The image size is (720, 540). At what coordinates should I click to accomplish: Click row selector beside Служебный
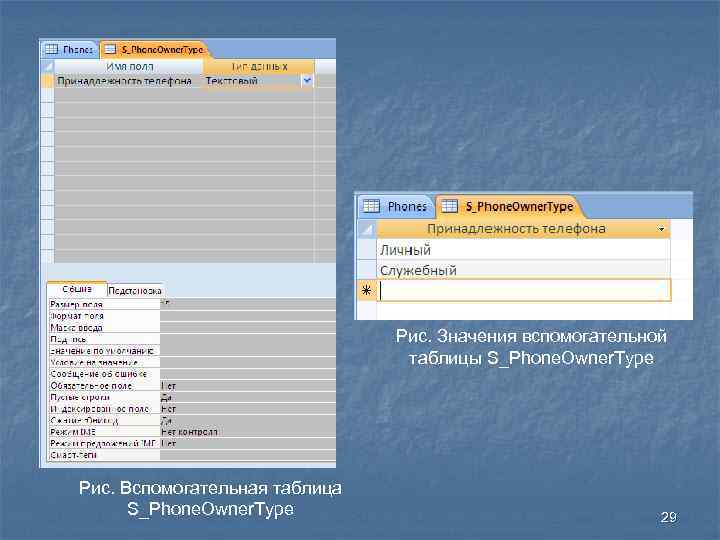tap(366, 270)
